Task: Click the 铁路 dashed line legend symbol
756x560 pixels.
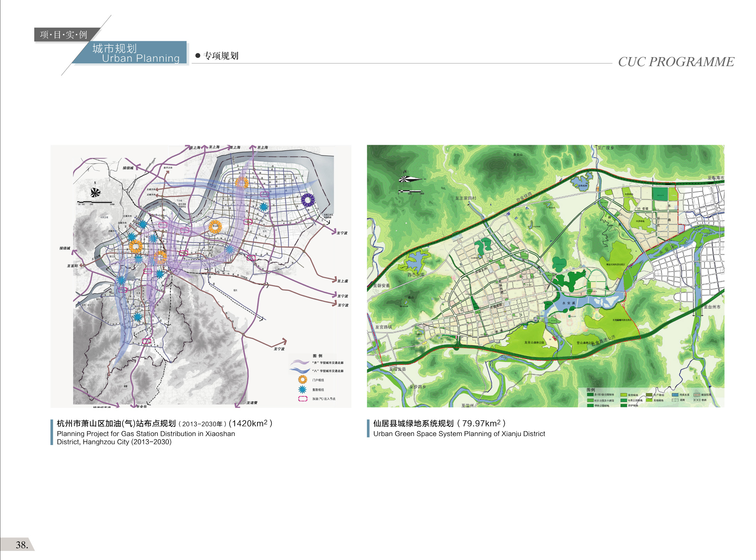Action: tap(697, 400)
